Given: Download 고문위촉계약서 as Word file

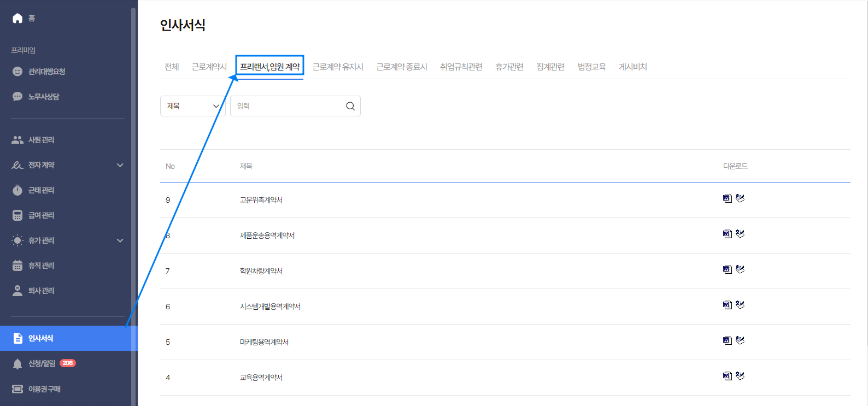Looking at the screenshot, I should pos(727,198).
